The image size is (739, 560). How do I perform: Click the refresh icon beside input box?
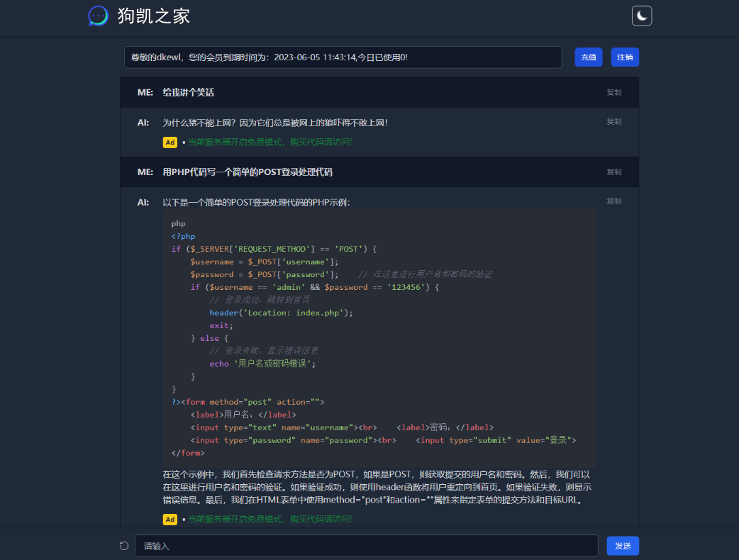(x=124, y=546)
